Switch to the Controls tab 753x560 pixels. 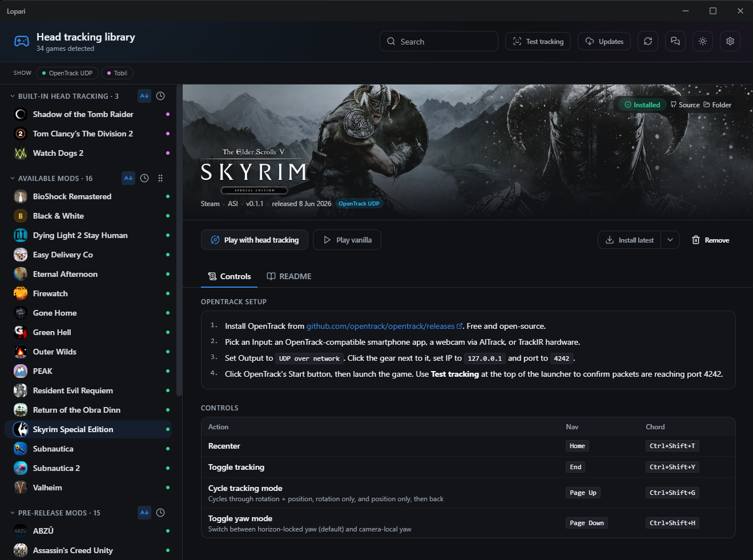point(229,276)
